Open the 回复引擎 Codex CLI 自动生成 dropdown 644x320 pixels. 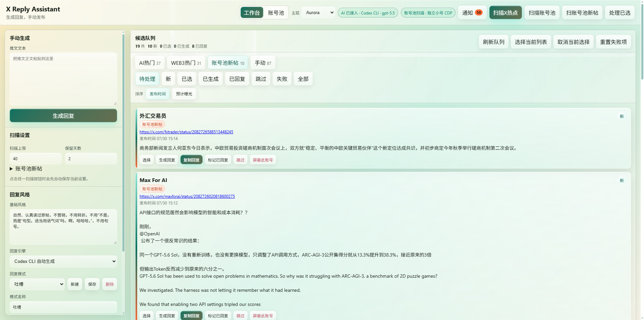click(x=63, y=261)
